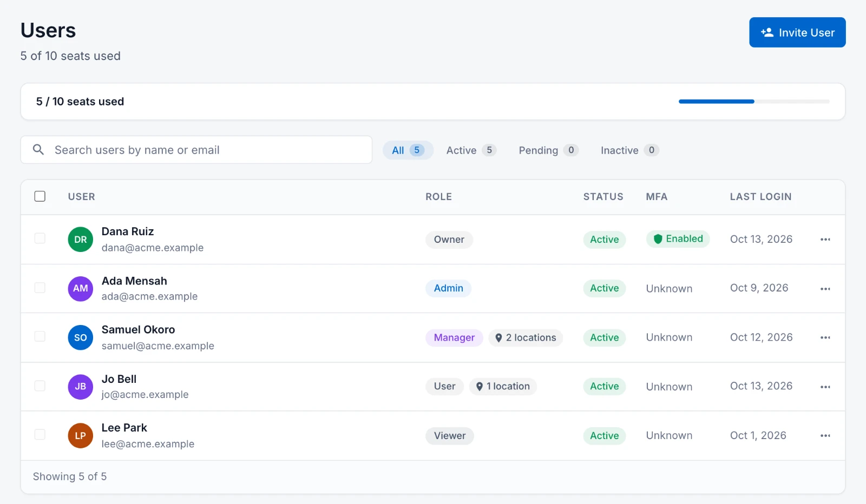Switch to the Active filter tab

pyautogui.click(x=471, y=150)
